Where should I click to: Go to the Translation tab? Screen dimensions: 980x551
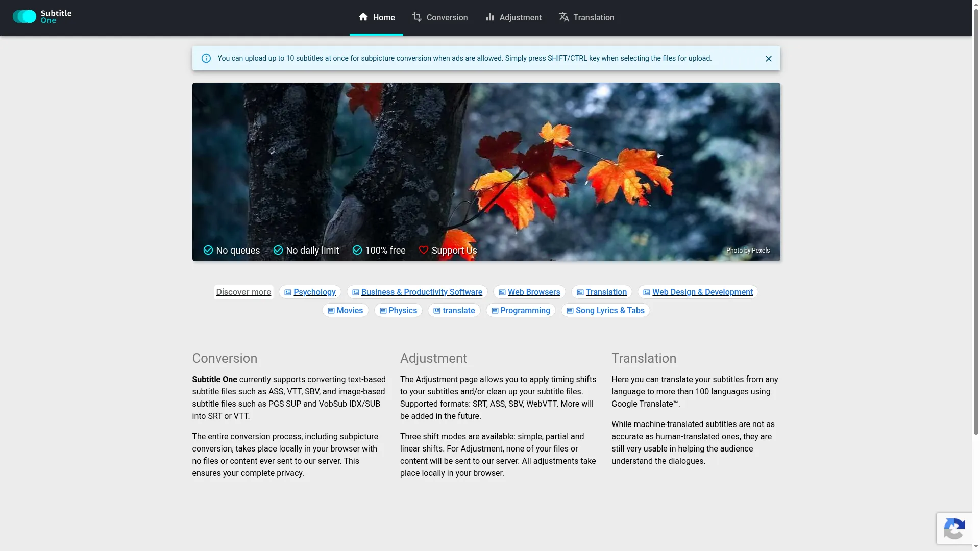pos(586,17)
